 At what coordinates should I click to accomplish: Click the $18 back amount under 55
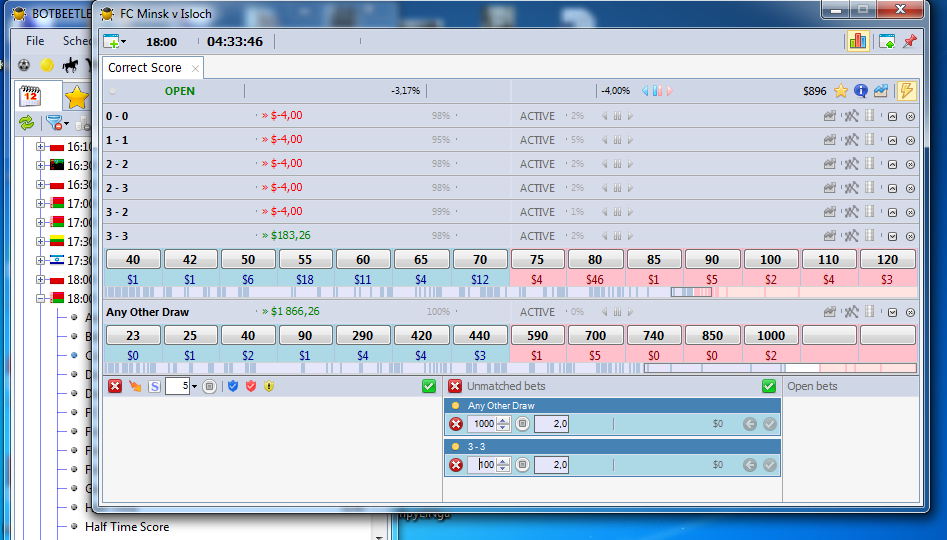(x=305, y=280)
